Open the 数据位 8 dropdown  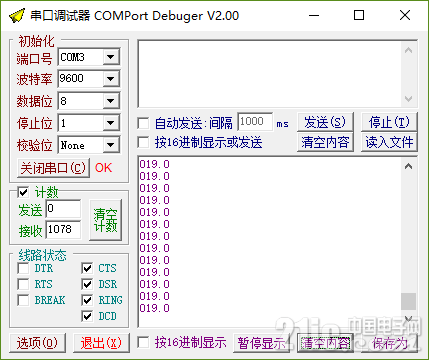coord(111,101)
